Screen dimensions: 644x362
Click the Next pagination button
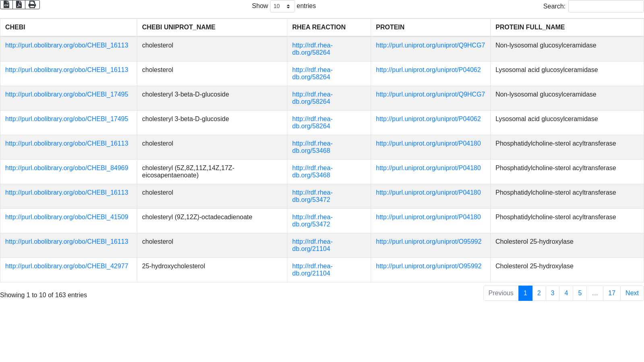point(632,293)
